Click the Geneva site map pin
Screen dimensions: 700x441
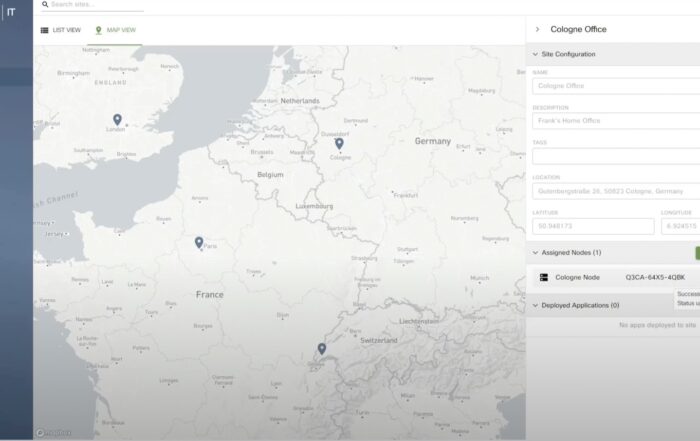[x=322, y=349]
